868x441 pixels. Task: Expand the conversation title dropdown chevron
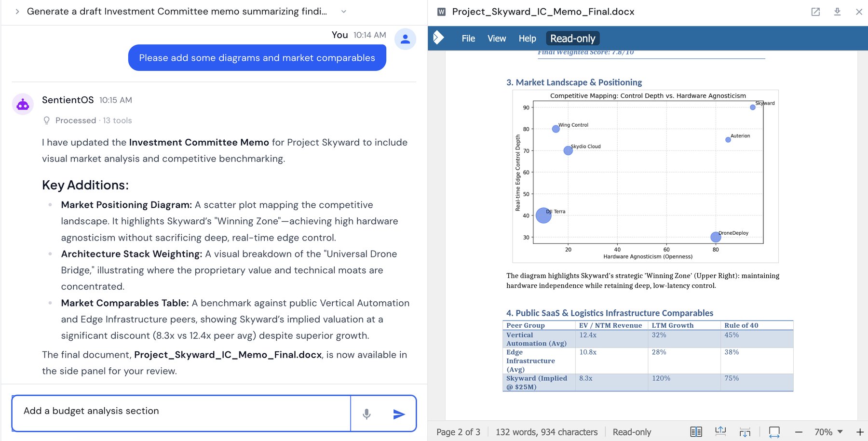pyautogui.click(x=344, y=12)
